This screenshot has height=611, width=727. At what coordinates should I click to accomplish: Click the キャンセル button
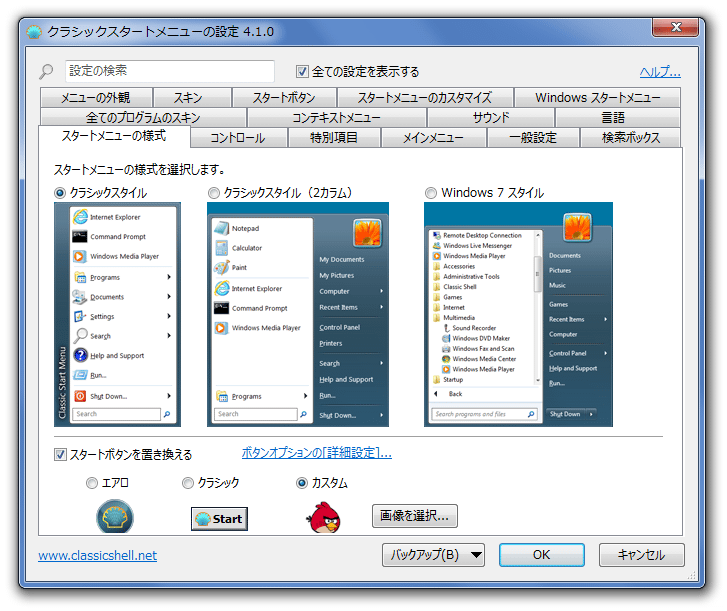coord(641,555)
